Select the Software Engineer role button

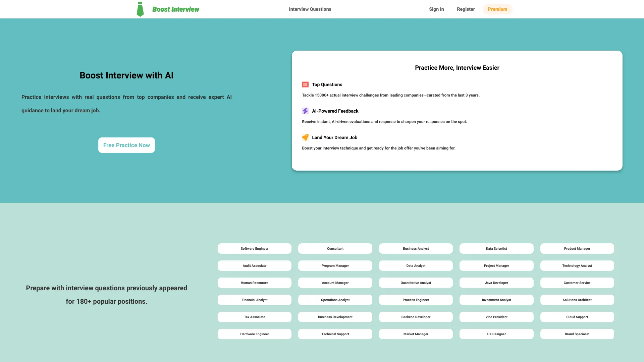[x=254, y=248]
